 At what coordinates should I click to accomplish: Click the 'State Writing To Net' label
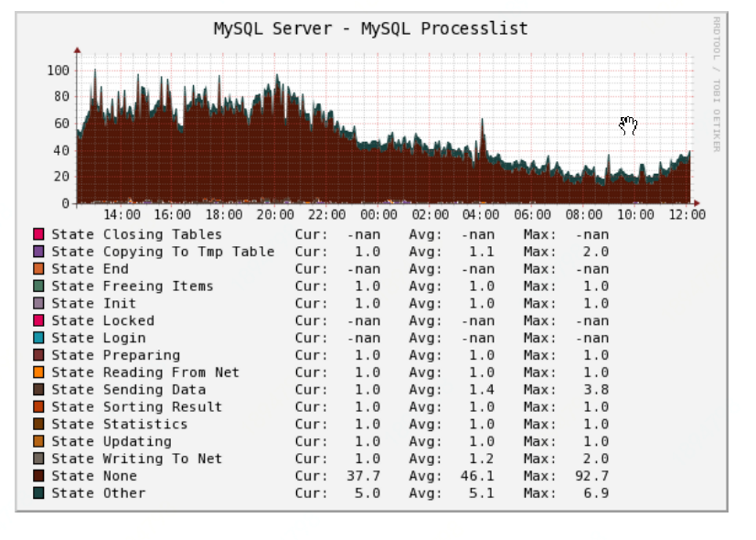click(x=137, y=459)
